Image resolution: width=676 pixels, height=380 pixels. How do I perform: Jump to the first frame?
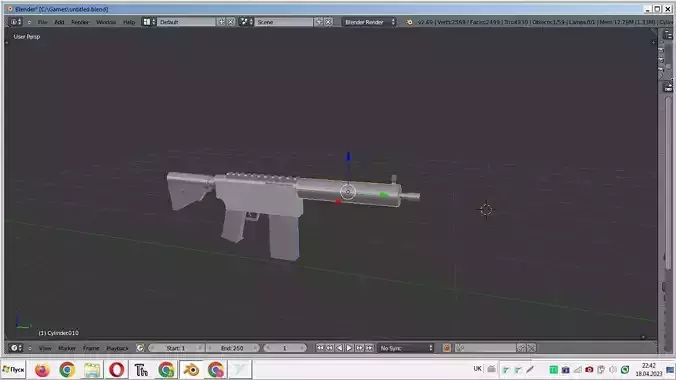(x=320, y=348)
